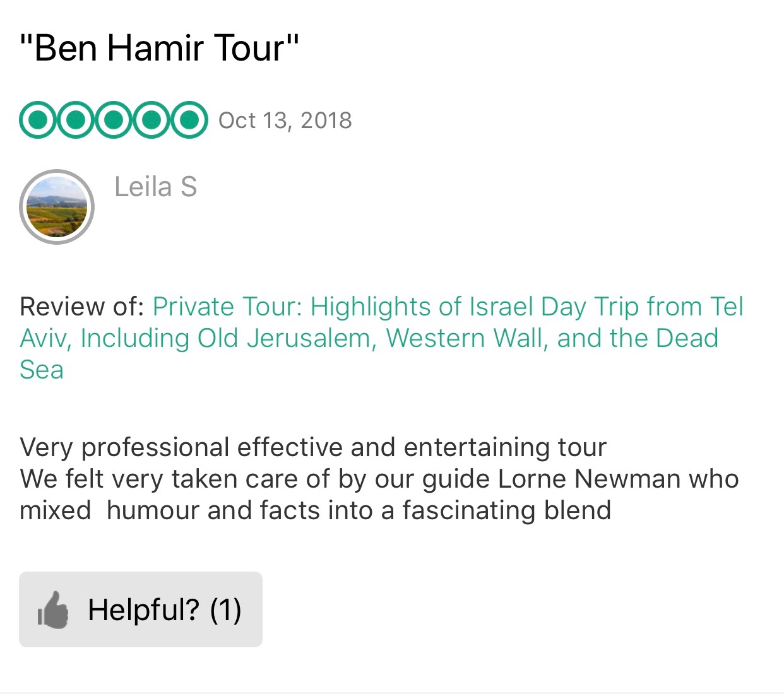Click the review date Oct 13, 2018
Screen dimensions: 784x699
coord(285,120)
